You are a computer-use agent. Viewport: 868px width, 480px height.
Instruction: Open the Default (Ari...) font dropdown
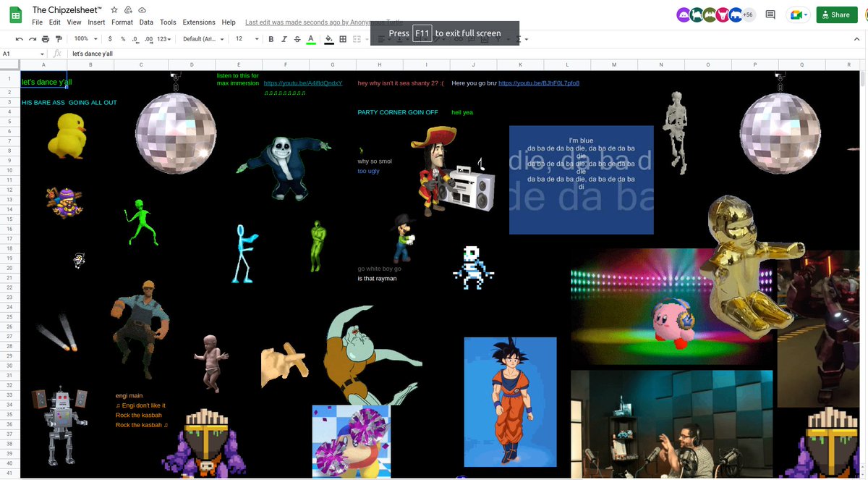(203, 39)
